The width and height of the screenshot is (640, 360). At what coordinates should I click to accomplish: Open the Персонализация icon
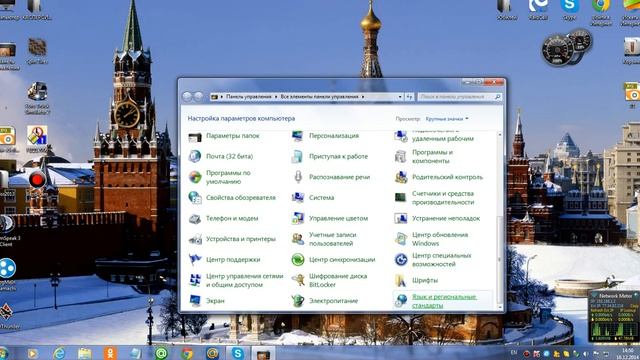tap(298, 136)
